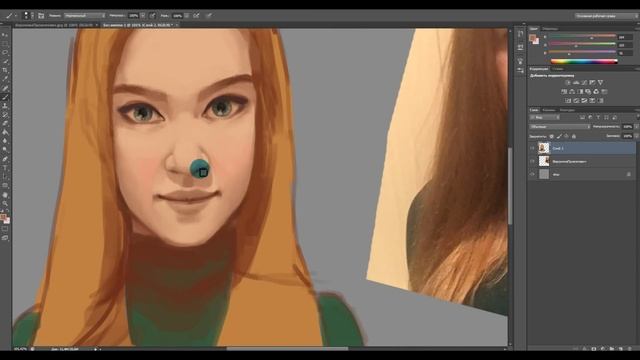
Task: Select the Eyedropper tool
Action: [5, 79]
